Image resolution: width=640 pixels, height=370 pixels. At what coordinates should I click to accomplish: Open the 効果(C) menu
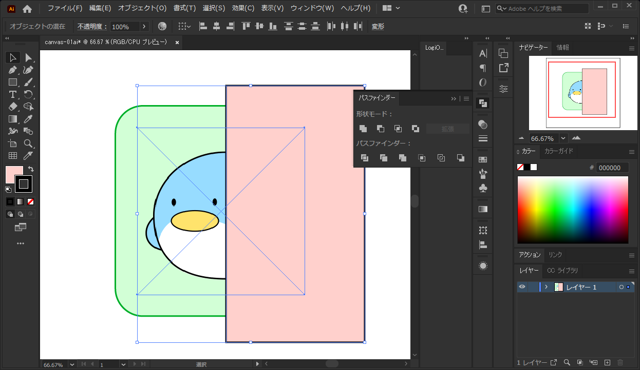point(243,8)
